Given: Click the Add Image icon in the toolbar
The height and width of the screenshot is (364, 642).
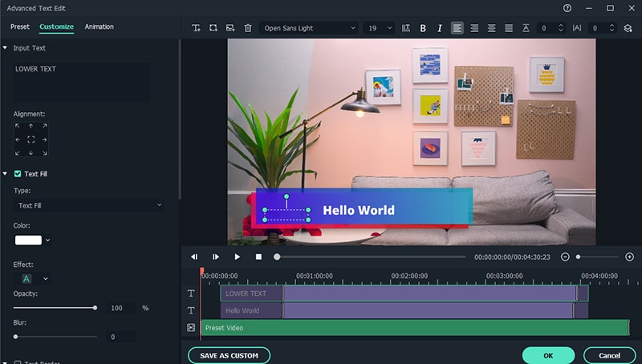Looking at the screenshot, I should coord(230,28).
